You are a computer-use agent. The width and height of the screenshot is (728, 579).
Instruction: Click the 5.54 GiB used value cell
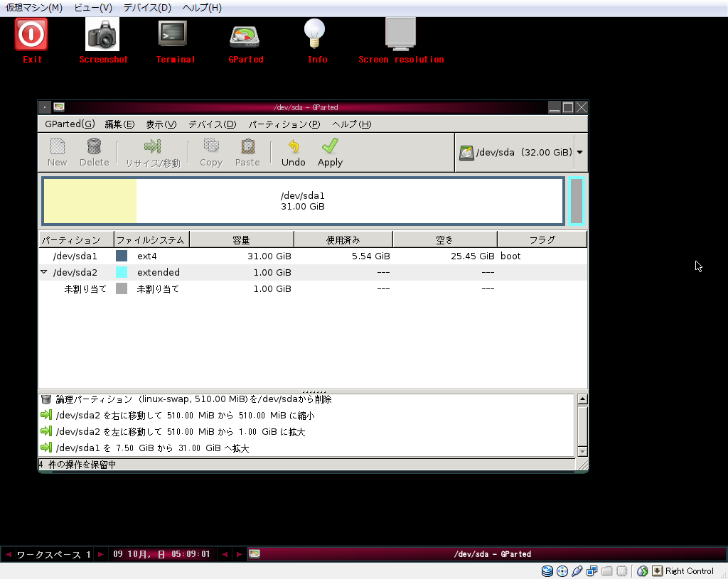(370, 256)
